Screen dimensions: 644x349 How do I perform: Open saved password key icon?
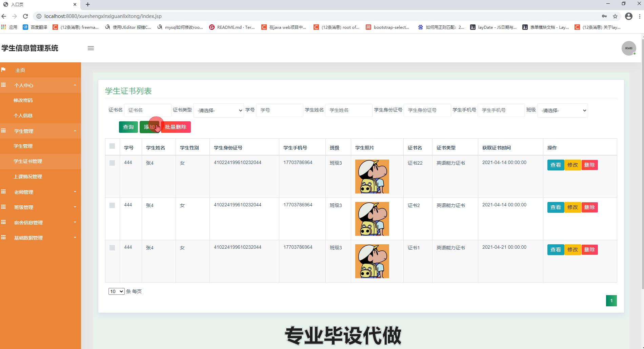pos(604,16)
